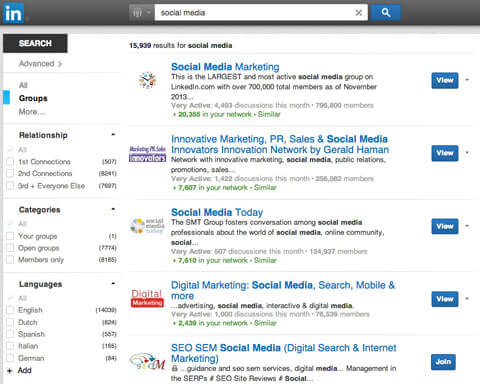Select Groups in the search type list
The width and height of the screenshot is (480, 384).
[x=33, y=98]
